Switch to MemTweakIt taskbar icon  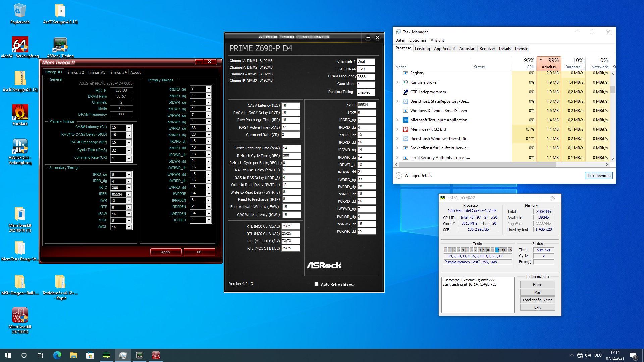156,355
